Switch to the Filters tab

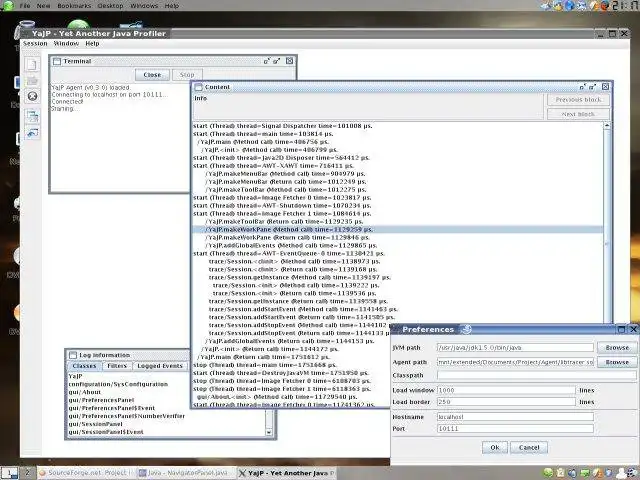click(117, 366)
